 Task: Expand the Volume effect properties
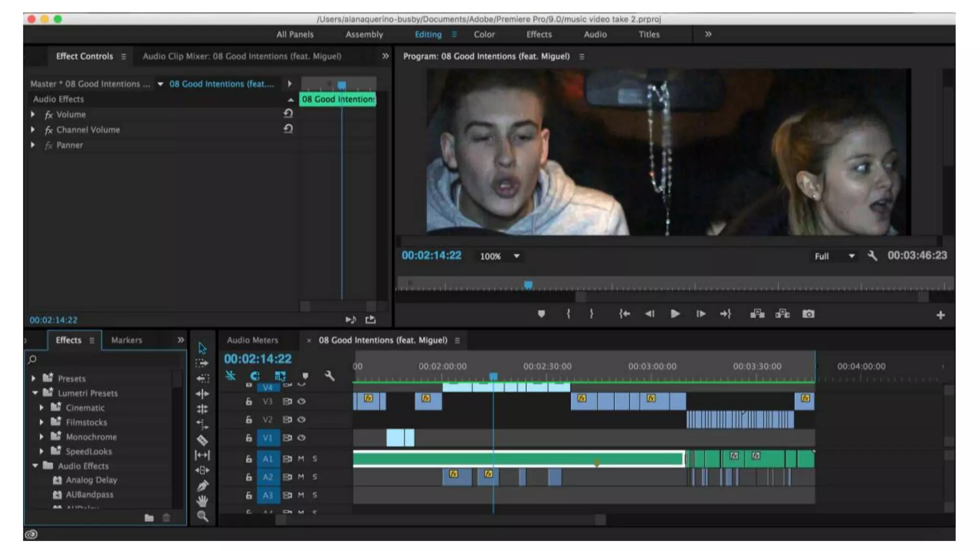[33, 115]
